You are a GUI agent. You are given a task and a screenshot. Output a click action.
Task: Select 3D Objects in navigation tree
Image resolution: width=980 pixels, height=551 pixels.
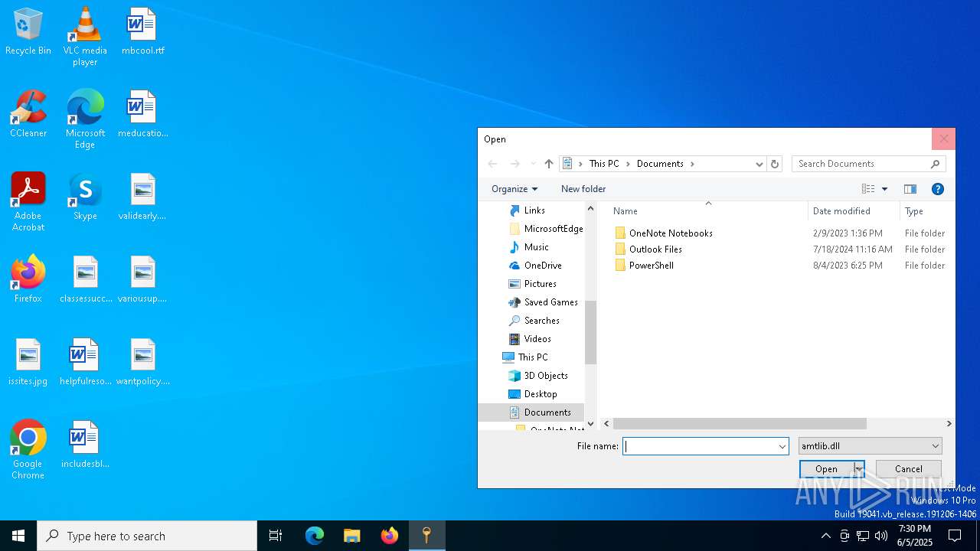(546, 376)
